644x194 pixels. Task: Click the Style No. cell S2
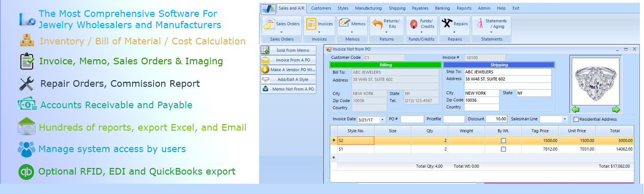click(x=355, y=140)
